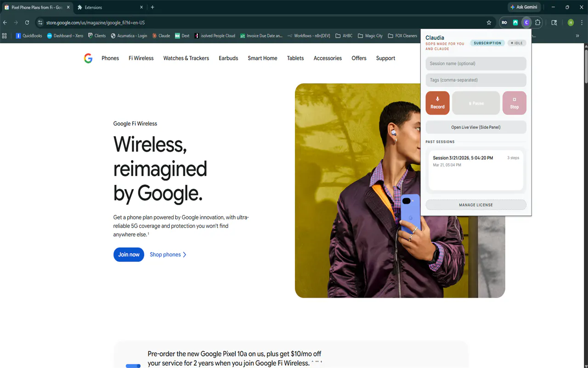Go forward to the next page

16,23
